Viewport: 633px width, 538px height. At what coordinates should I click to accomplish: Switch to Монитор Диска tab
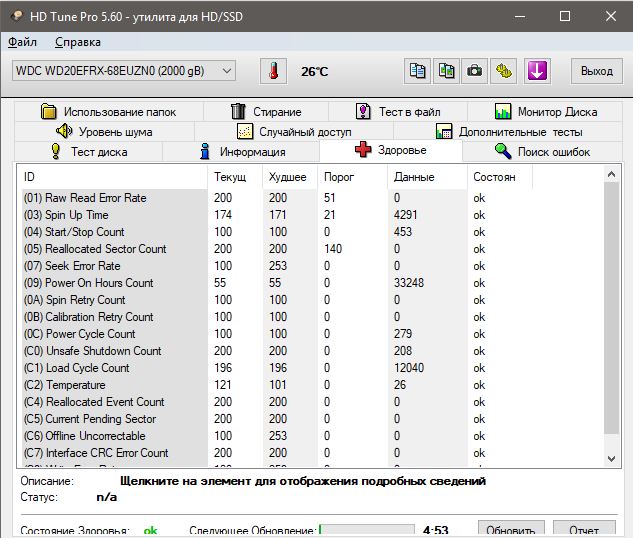tap(545, 111)
